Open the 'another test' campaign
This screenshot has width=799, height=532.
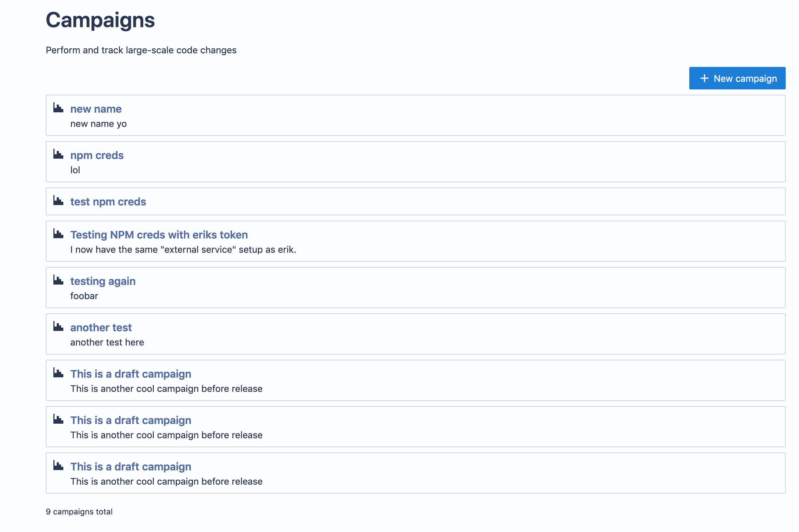101,328
